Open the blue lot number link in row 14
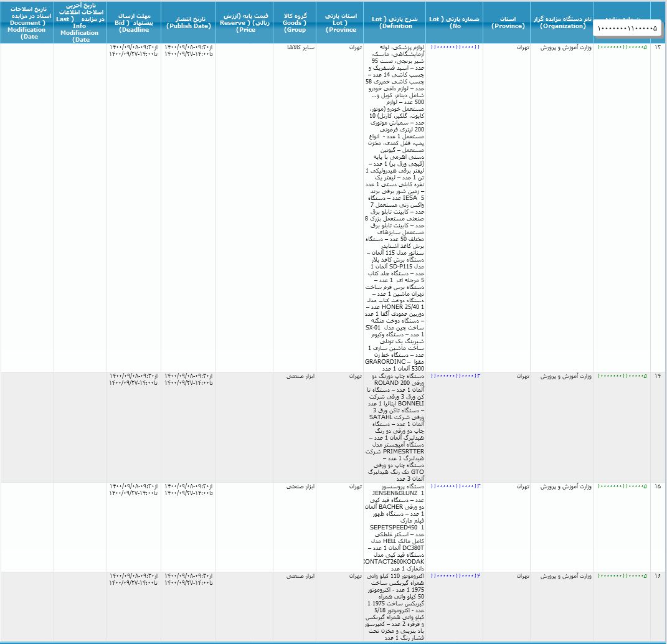The width and height of the screenshot is (667, 644). tap(455, 376)
